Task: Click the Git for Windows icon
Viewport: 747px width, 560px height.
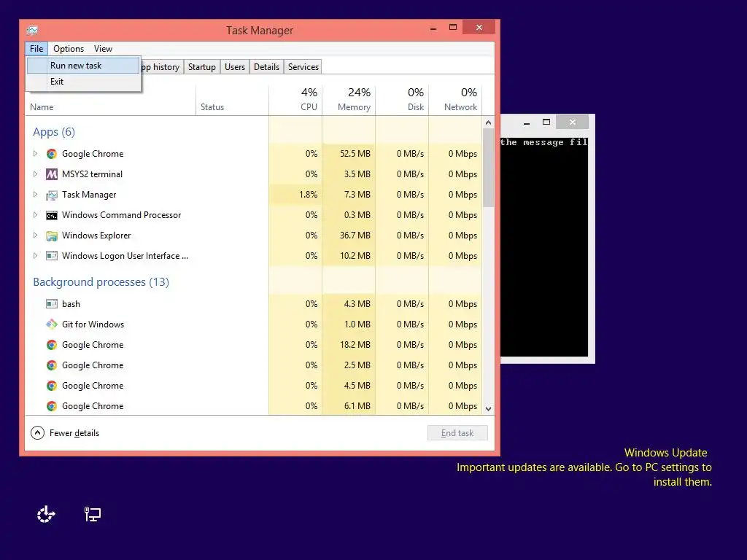Action: click(x=52, y=324)
